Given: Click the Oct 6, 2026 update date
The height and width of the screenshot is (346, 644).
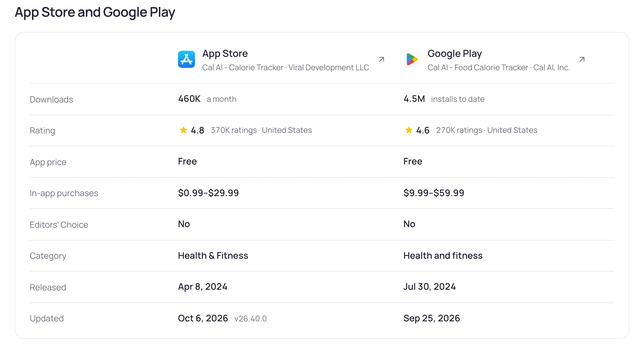Looking at the screenshot, I should click(x=203, y=318).
